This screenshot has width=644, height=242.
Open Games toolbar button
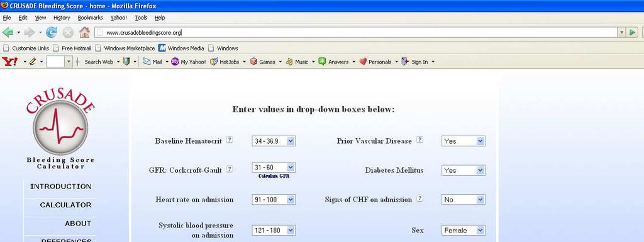point(262,62)
